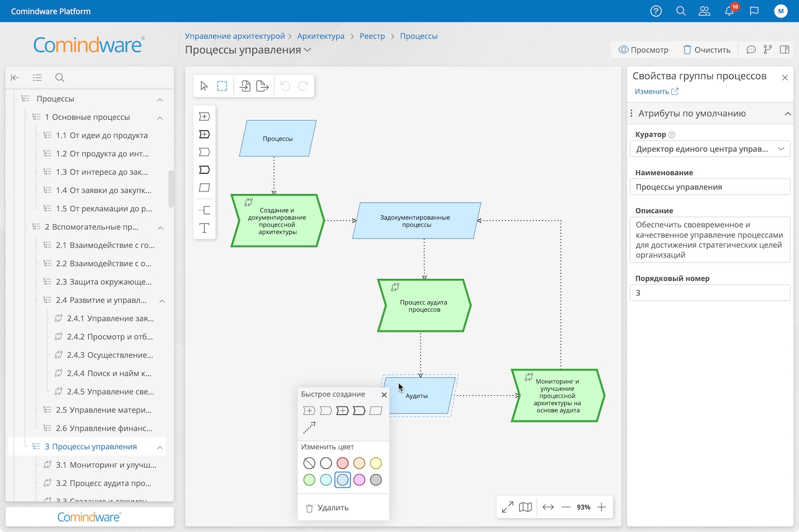This screenshot has width=799, height=532.
Task: Toggle the right side panel layout icon
Action: [785, 50]
